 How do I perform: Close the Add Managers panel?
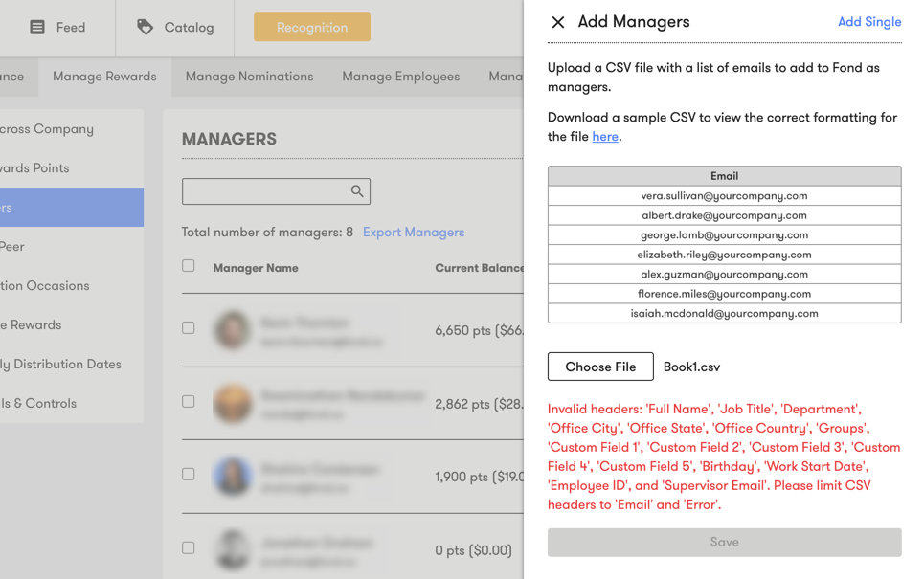coord(557,22)
